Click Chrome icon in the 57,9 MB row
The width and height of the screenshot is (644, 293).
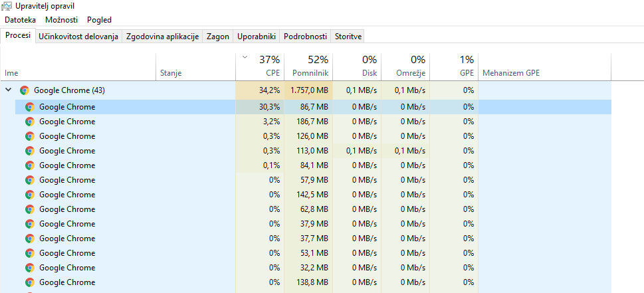(29, 180)
